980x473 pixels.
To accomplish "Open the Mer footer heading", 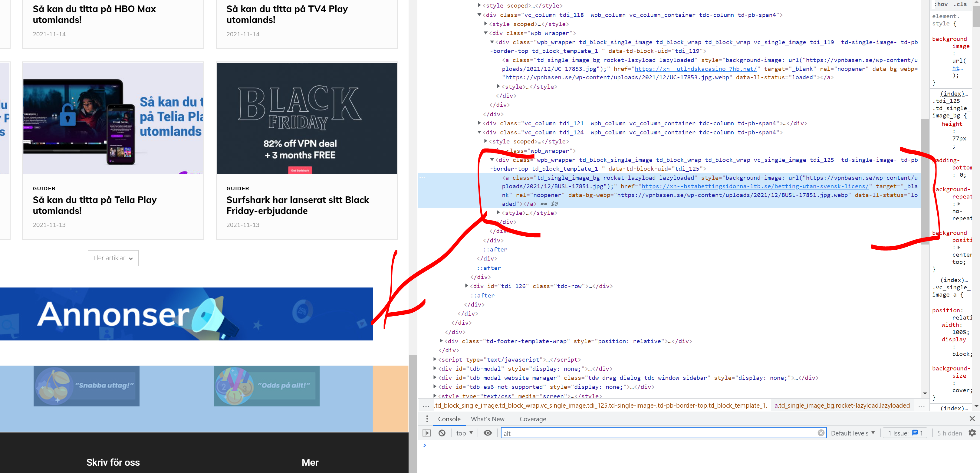I will pos(310,462).
